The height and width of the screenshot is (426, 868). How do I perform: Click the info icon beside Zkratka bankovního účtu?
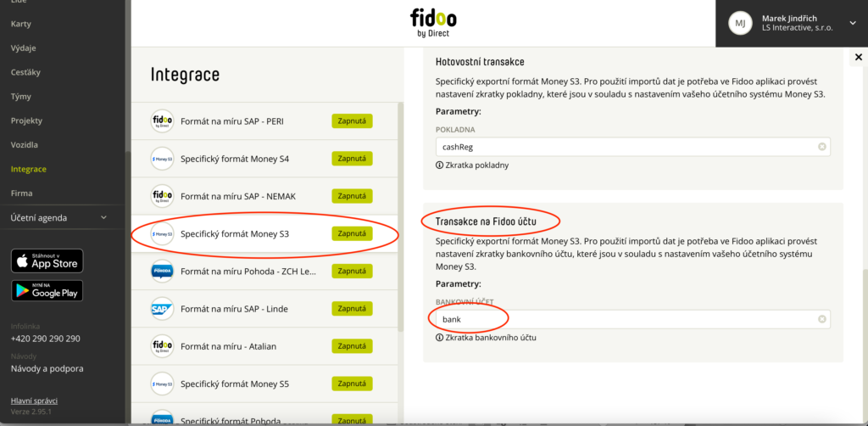coord(440,338)
